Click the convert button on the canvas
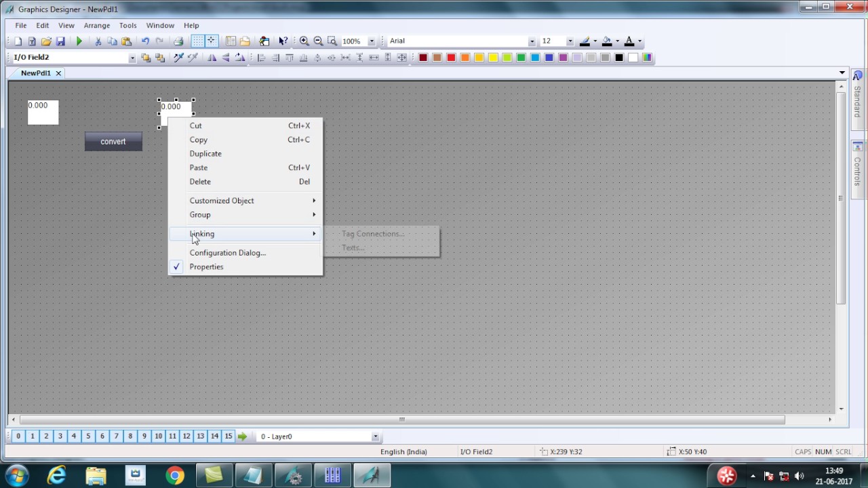 point(113,142)
